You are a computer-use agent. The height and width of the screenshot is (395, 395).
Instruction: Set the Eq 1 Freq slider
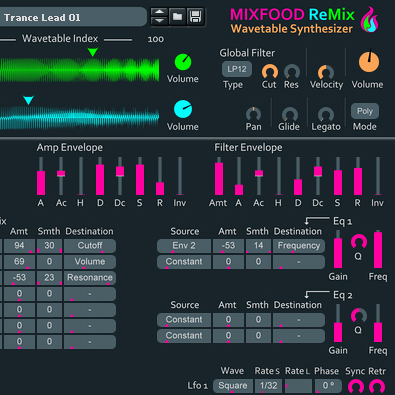coord(378,249)
